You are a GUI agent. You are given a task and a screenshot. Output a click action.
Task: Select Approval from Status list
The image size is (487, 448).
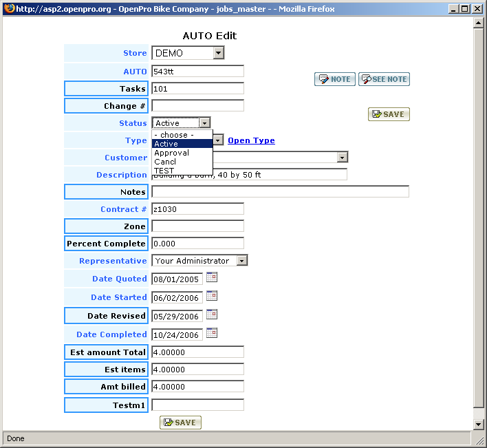171,153
